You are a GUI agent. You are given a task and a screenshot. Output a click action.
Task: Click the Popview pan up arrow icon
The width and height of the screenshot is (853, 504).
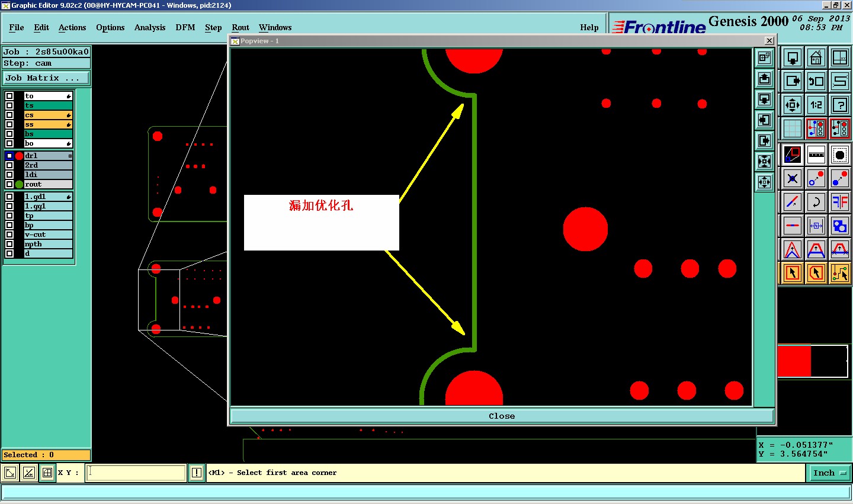click(765, 78)
